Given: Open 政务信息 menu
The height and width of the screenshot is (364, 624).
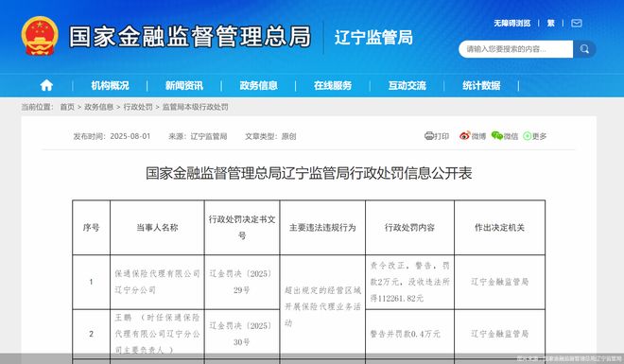Looking at the screenshot, I should (259, 85).
